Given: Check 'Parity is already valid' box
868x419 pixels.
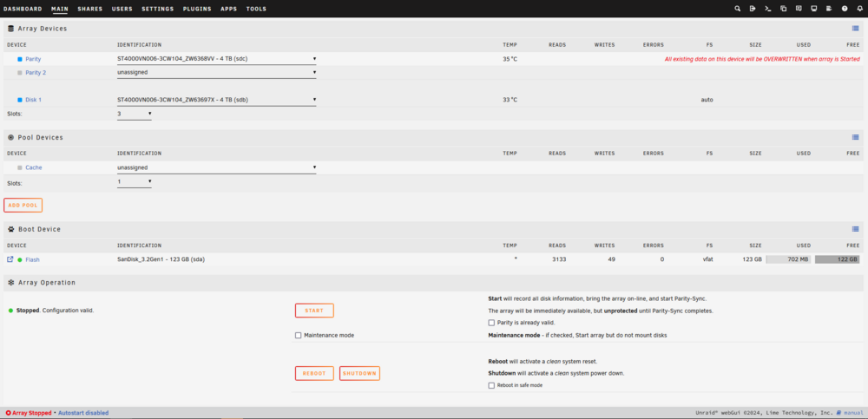Looking at the screenshot, I should (491, 322).
